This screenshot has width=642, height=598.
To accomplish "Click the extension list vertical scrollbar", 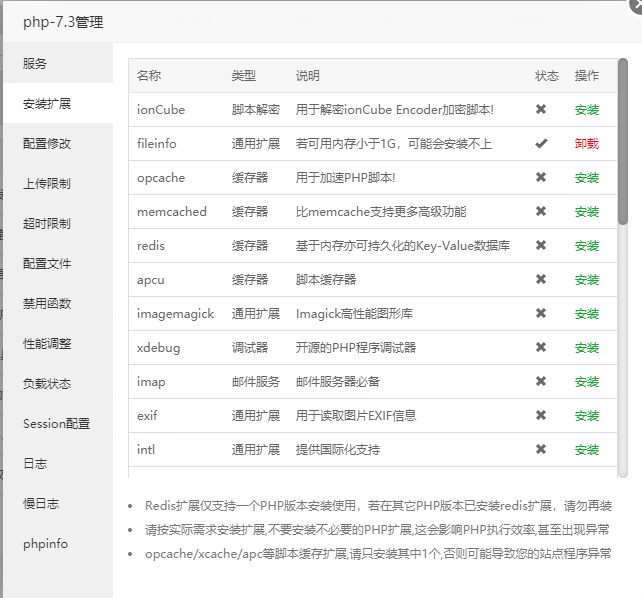I will [x=623, y=140].
